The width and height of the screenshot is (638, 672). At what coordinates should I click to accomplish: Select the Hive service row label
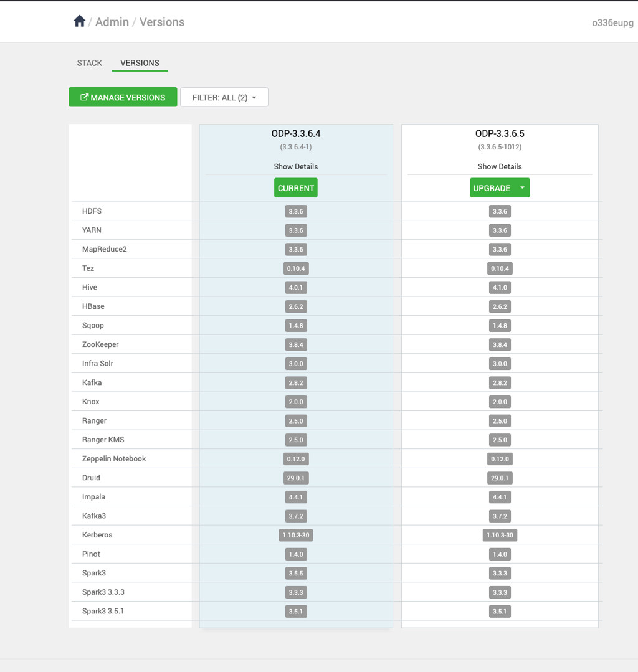[x=90, y=287]
